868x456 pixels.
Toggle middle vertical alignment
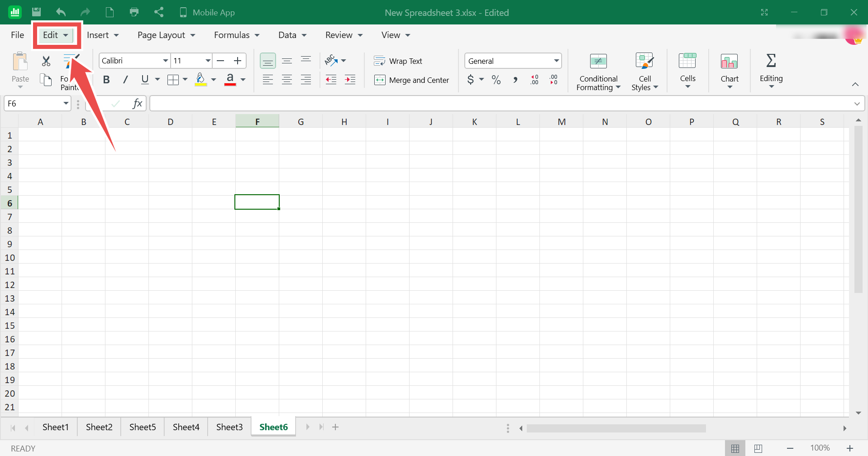point(287,61)
